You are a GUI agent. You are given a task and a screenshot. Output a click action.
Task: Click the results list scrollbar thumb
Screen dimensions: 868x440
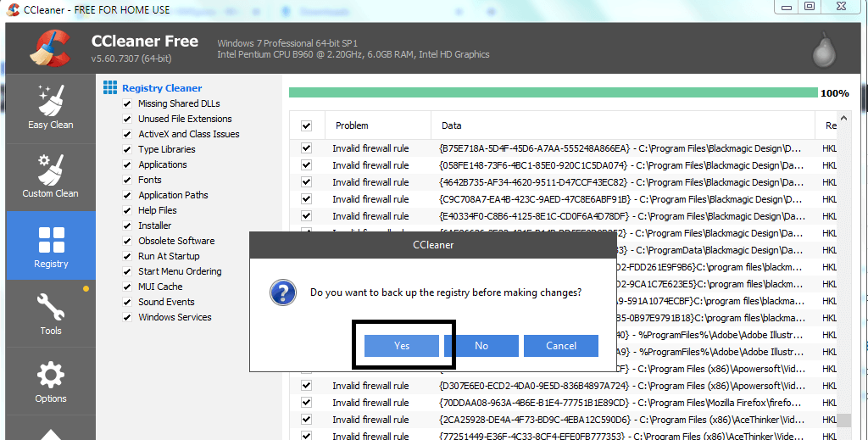(x=843, y=420)
